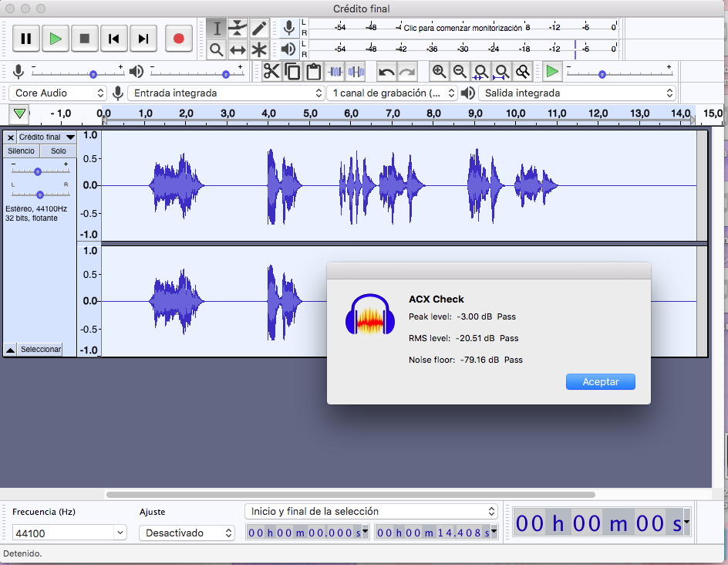
Task: Start recording with the red Record button
Action: [179, 39]
